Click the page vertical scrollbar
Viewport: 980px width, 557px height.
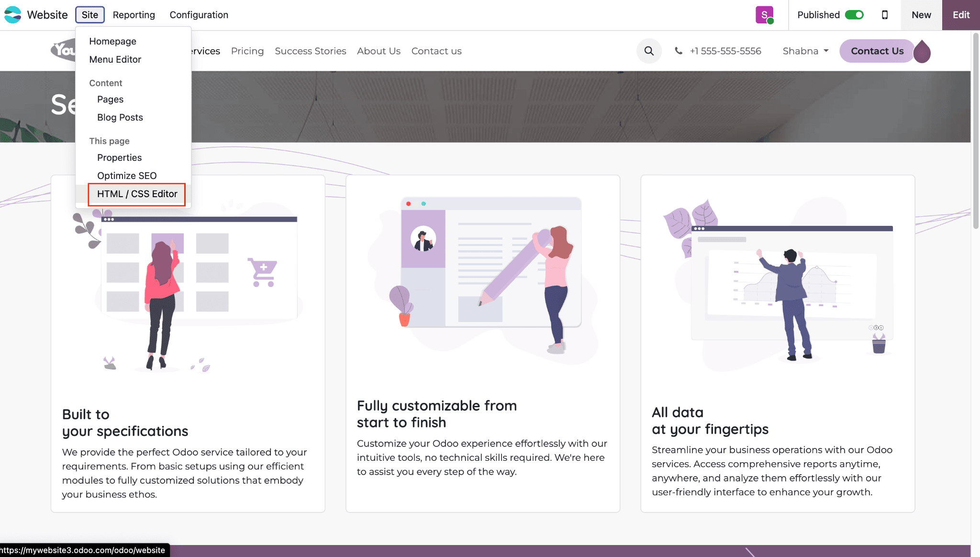(x=975, y=129)
